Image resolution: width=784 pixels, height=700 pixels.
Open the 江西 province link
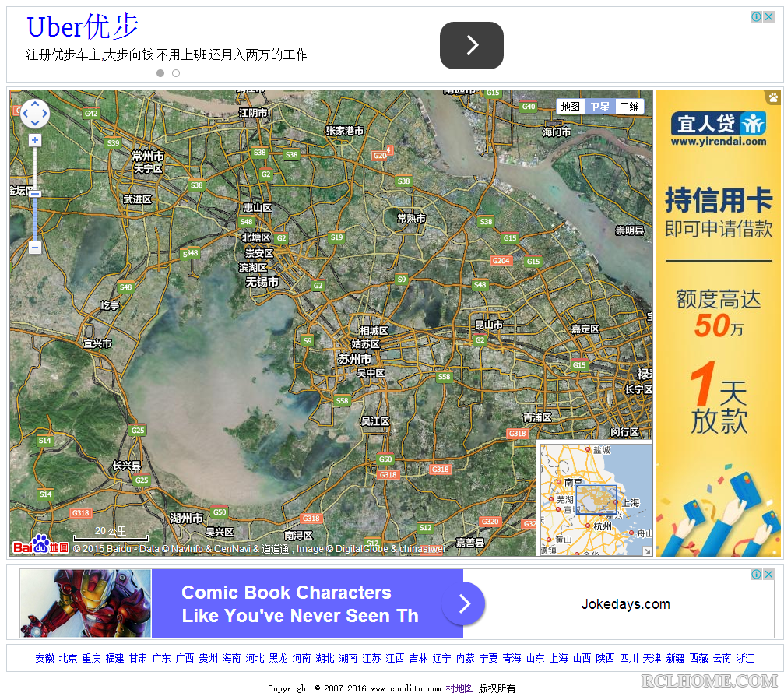click(395, 658)
